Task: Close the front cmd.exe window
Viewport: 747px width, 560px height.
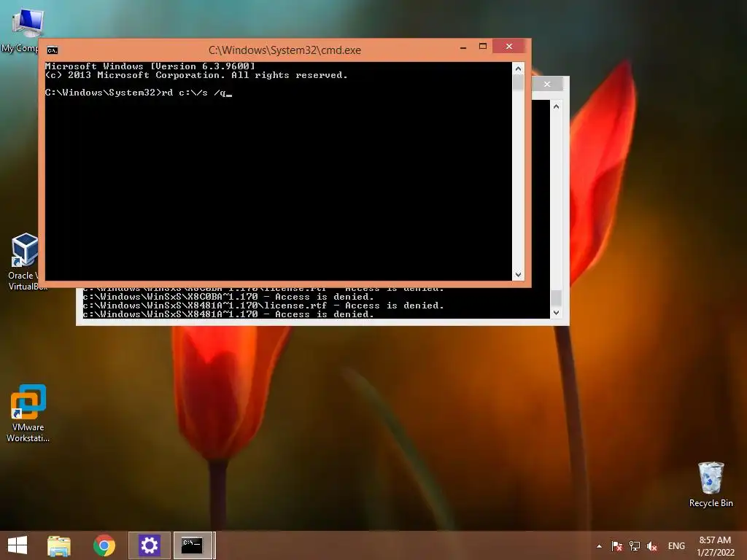Action: [x=508, y=46]
